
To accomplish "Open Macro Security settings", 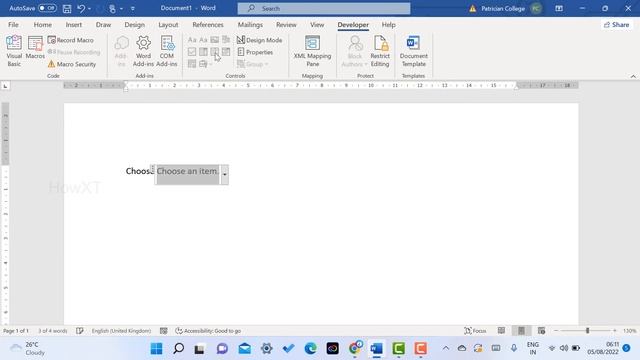I will point(72,64).
